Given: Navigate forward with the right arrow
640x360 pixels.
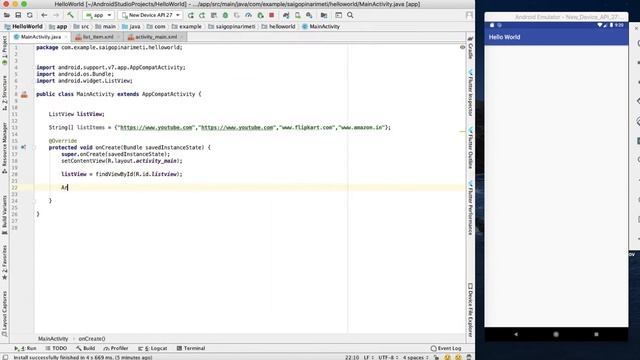Looking at the screenshot, I should [x=56, y=15].
